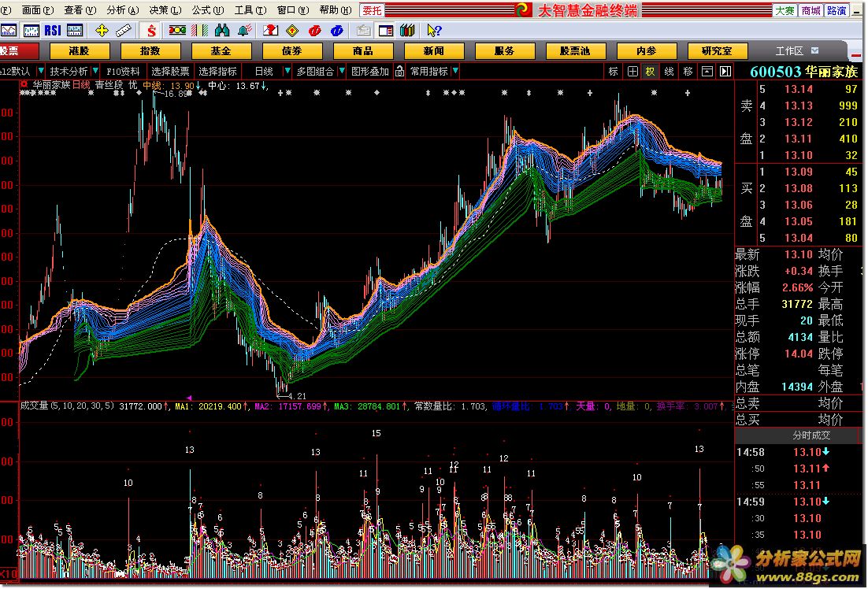Click the quote list view icon

75,31
